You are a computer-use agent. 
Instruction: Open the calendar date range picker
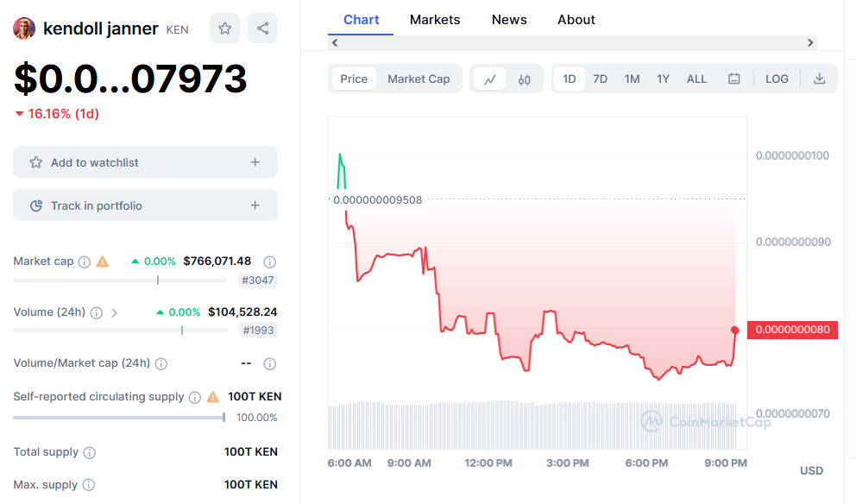pyautogui.click(x=734, y=79)
